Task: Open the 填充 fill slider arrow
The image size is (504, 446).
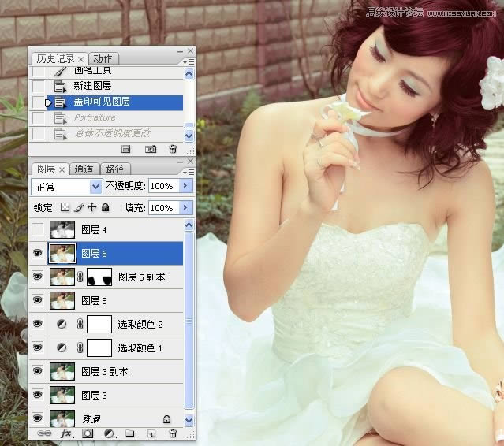Action: coord(186,208)
